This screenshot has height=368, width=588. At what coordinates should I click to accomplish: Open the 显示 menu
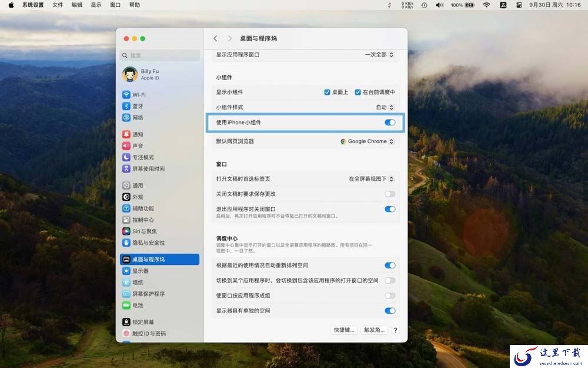(96, 5)
